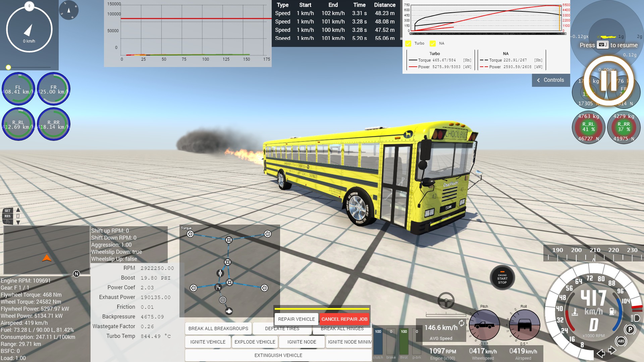Screen dimensions: 644x362
Task: Toggle the NA curve checkbox
Action: [x=433, y=43]
